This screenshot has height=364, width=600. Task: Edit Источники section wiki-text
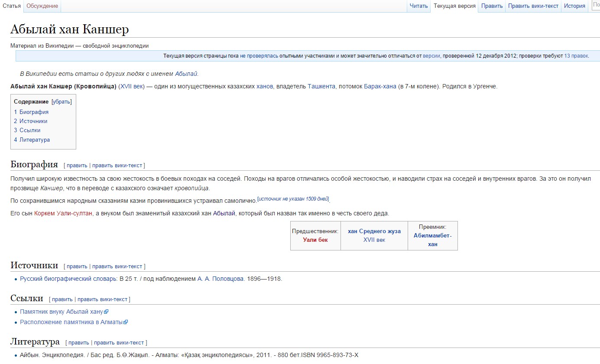[x=117, y=266]
